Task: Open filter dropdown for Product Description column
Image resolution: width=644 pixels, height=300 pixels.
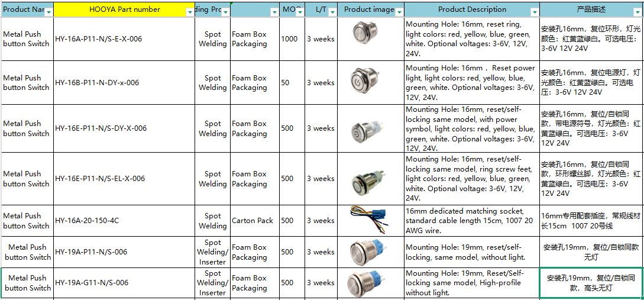Action: tap(534, 12)
